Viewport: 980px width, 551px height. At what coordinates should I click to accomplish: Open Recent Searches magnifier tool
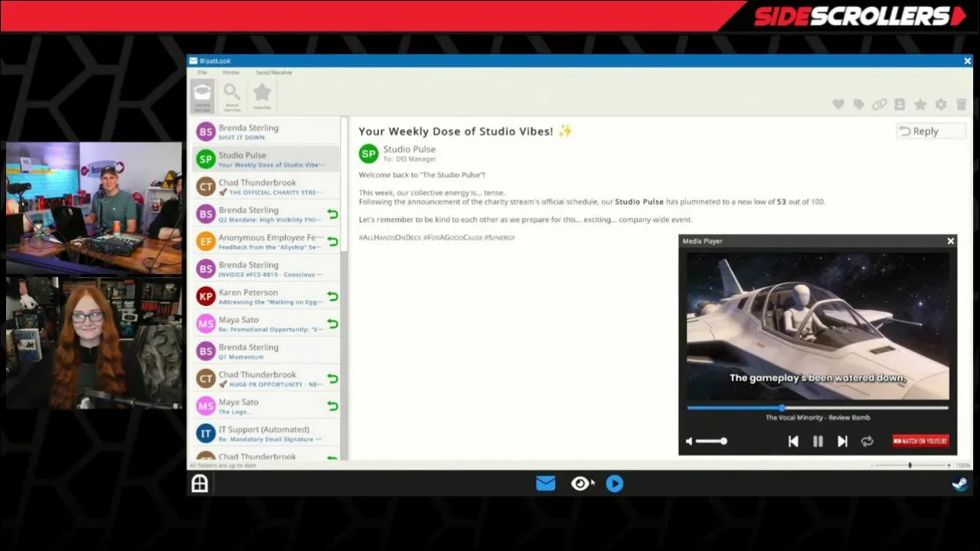coord(232,96)
